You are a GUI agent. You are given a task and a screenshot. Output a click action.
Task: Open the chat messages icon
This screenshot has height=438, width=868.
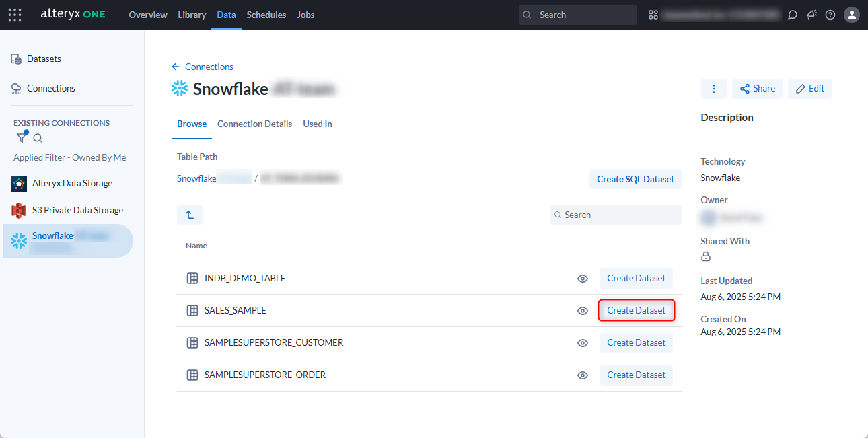coord(793,15)
